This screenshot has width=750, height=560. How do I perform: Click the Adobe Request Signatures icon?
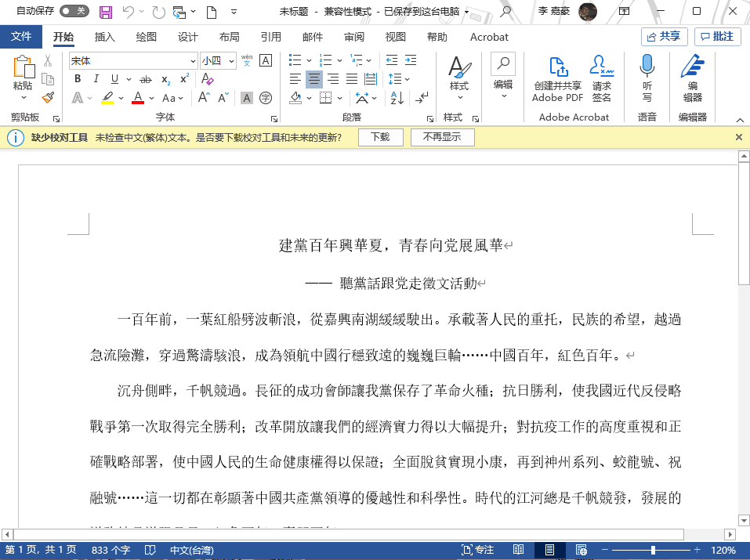pyautogui.click(x=601, y=78)
